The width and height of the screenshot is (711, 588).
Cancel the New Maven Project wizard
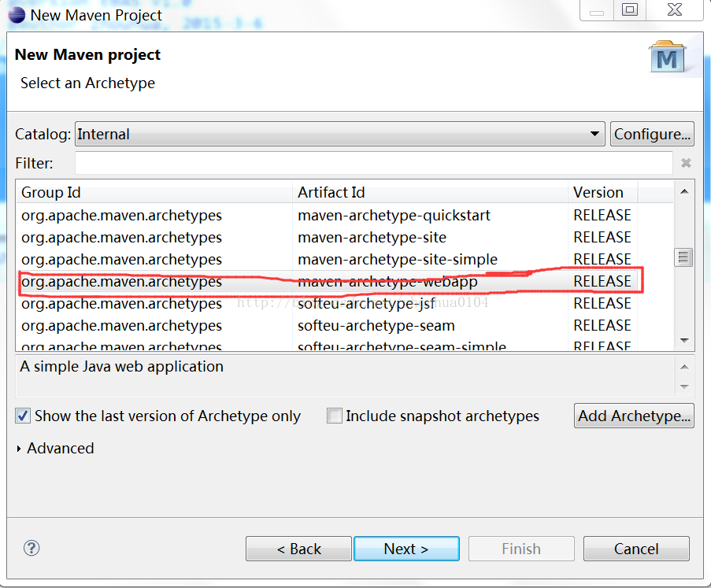point(636,549)
